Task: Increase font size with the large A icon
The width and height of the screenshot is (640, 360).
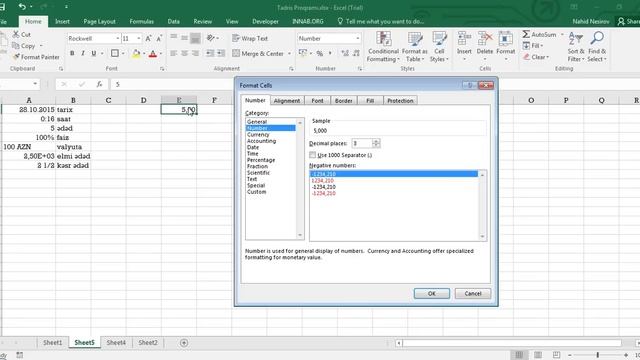Action: pyautogui.click(x=148, y=38)
